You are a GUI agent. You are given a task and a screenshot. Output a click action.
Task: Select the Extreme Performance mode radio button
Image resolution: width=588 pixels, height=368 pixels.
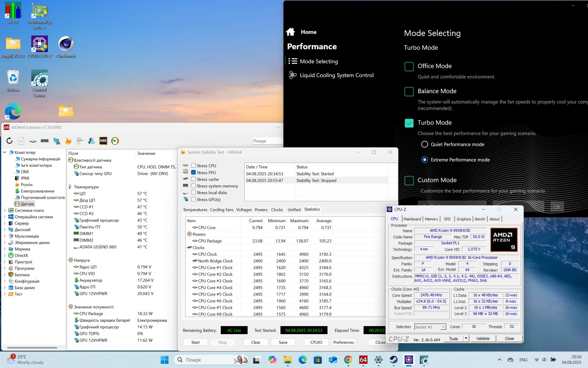424,160
